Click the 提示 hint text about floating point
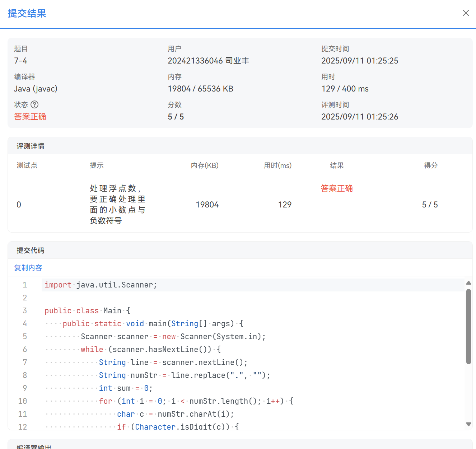The height and width of the screenshot is (449, 476). point(117,204)
